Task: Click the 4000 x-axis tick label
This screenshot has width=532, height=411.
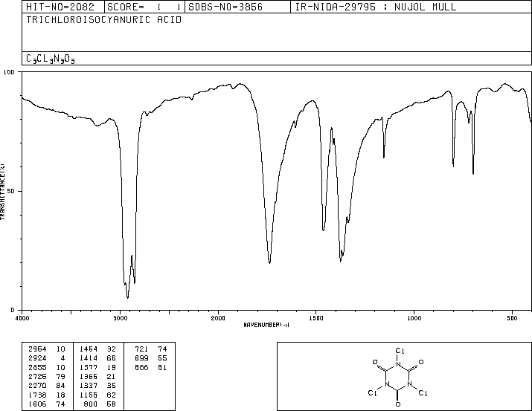Action: [22, 318]
